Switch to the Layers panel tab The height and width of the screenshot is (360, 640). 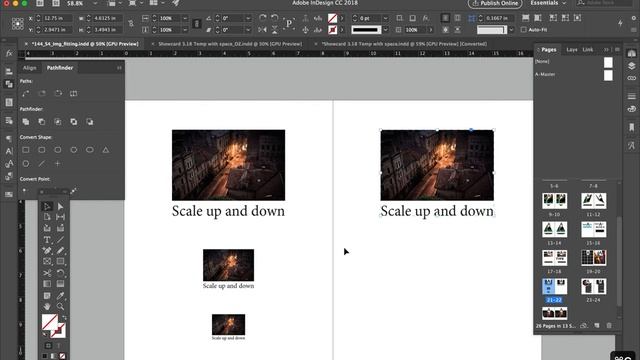(x=571, y=49)
